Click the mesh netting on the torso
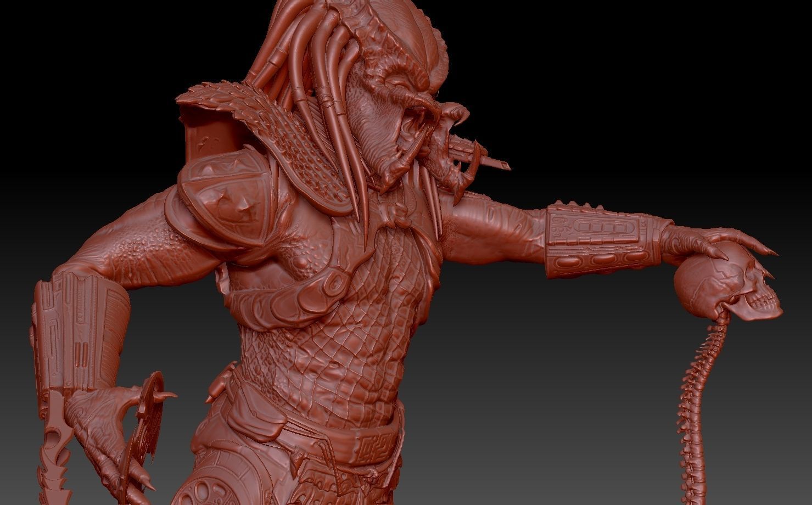The width and height of the screenshot is (812, 505). click(x=351, y=335)
